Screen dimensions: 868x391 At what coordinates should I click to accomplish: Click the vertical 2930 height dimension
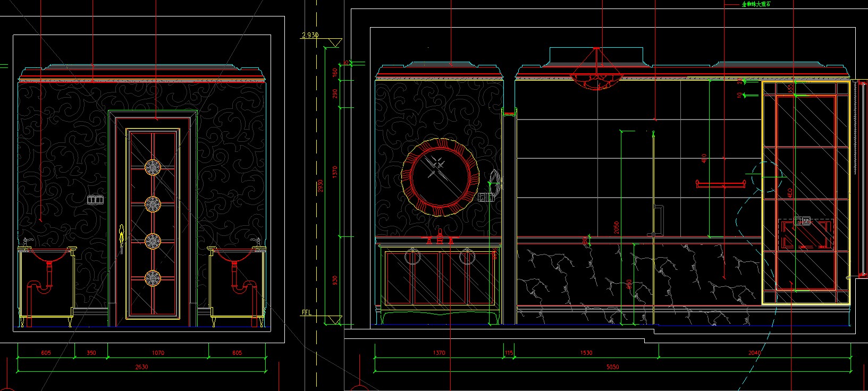tap(321, 186)
